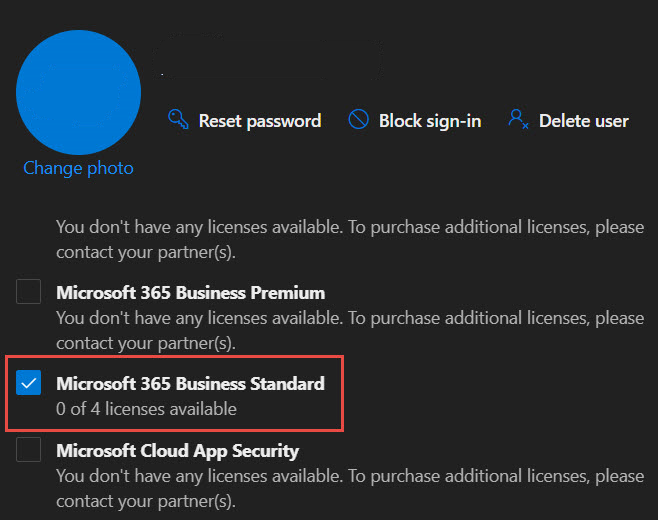Click the Microsoft 365 Business Premium label
Image resolution: width=658 pixels, height=520 pixels.
click(190, 293)
